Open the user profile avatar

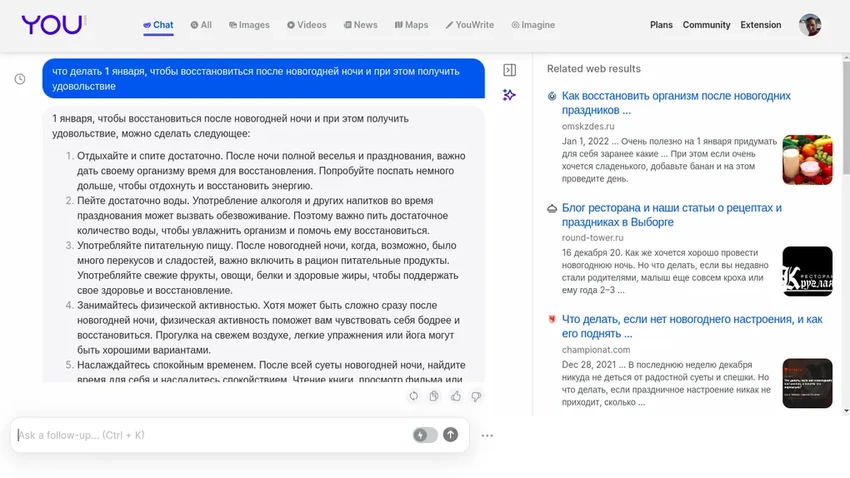810,25
